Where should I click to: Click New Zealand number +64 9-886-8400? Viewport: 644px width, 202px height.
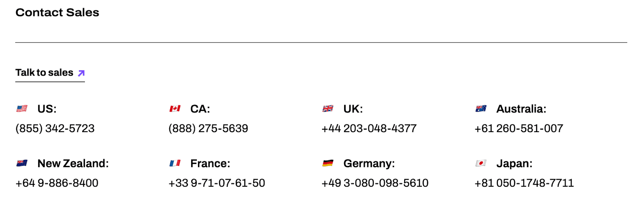(x=57, y=183)
